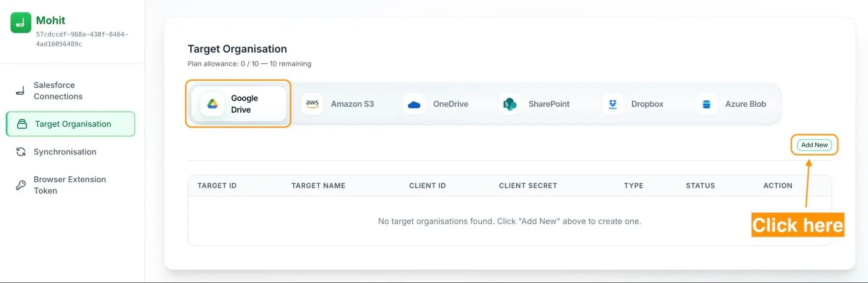
Task: Click the Plan allowance remaining text
Action: [x=249, y=64]
